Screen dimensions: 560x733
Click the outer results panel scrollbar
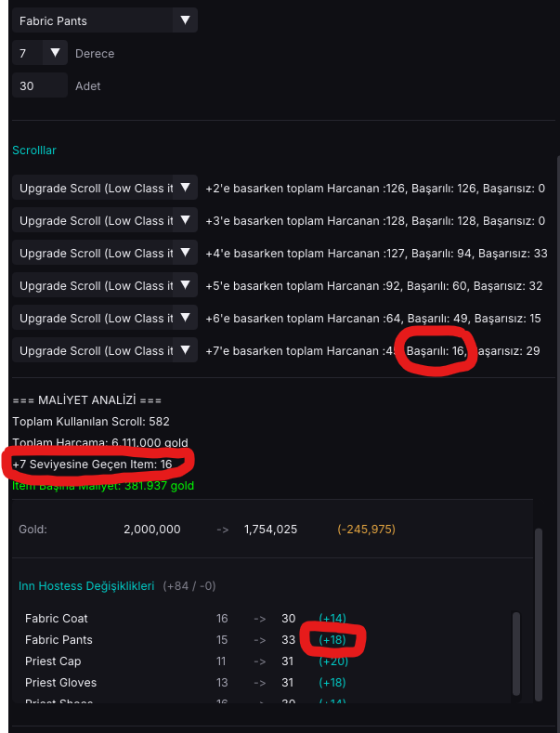[x=539, y=615]
